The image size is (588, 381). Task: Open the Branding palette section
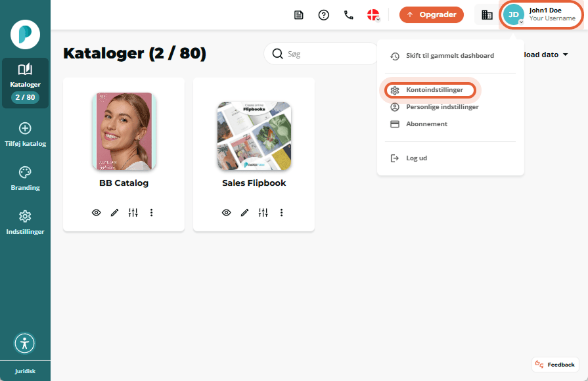coord(25,179)
